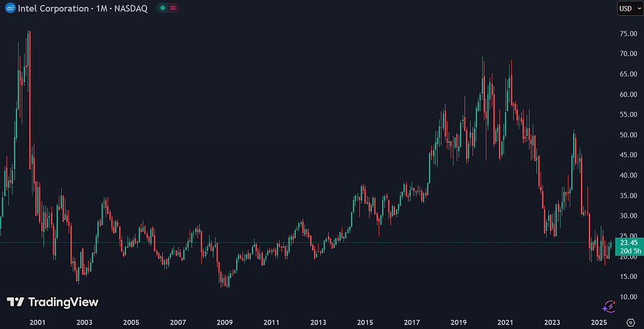Image resolution: width=644 pixels, height=329 pixels.
Task: Click the 2007 time axis label
Action: 178,322
